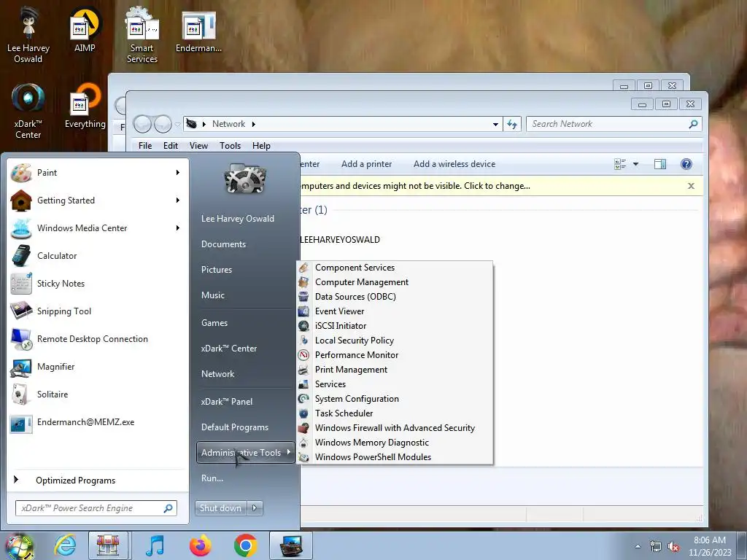Open Internet Explorer from the taskbar
The image size is (747, 560).
click(65, 545)
